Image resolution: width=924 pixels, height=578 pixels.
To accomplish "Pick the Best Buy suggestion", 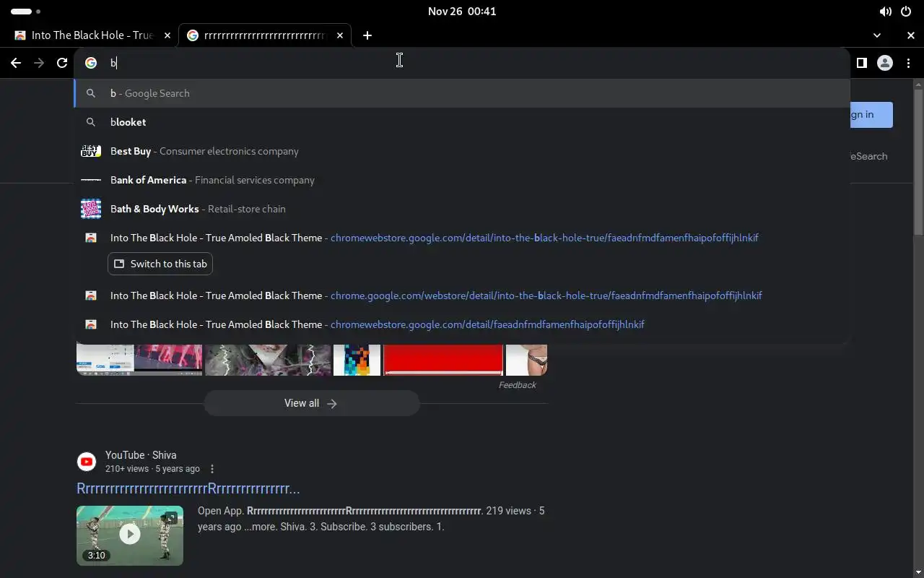I will (x=462, y=151).
